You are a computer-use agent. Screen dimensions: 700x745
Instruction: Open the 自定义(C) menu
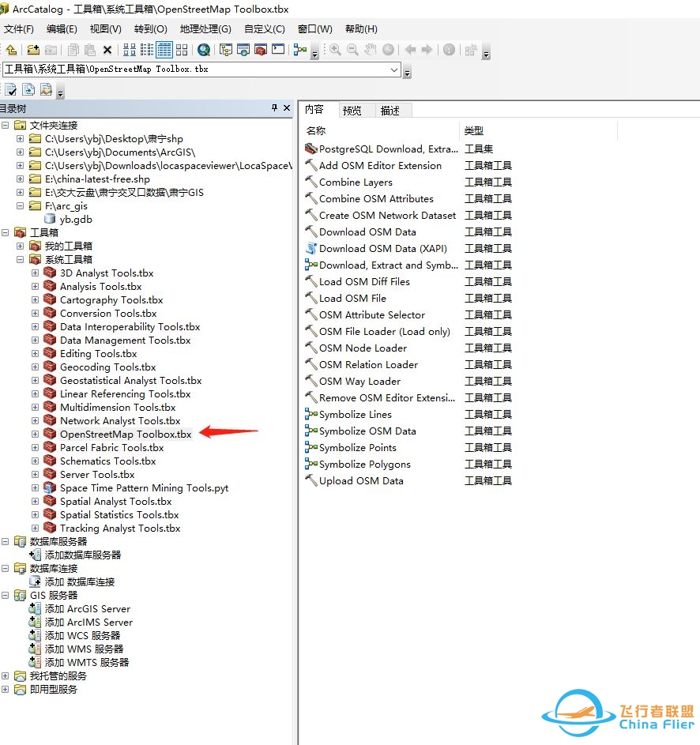pos(265,29)
